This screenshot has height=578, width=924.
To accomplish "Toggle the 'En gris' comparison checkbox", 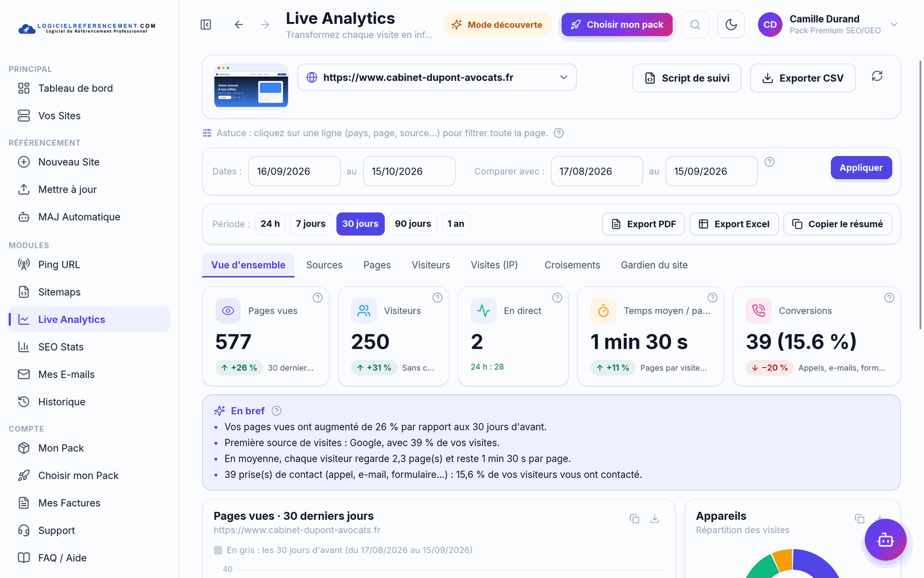I will (218, 550).
